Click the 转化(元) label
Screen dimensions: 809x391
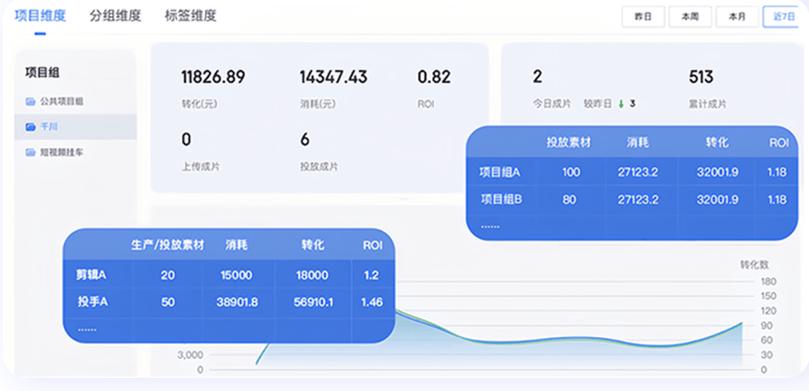[199, 104]
